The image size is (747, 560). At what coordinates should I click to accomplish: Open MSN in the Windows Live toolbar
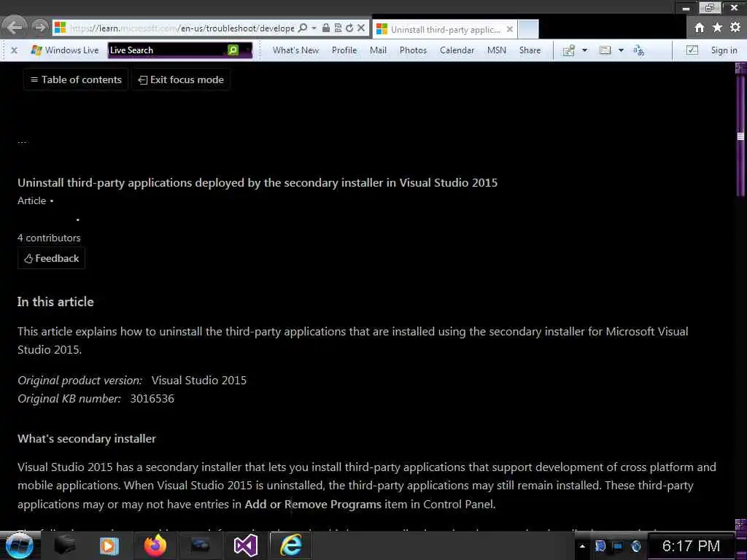(496, 50)
